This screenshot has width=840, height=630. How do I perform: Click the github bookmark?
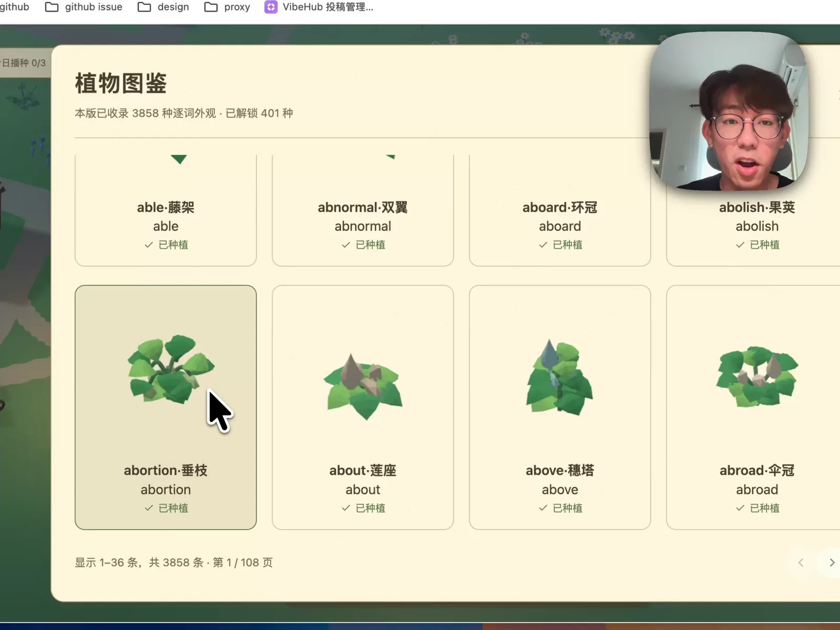pos(14,7)
